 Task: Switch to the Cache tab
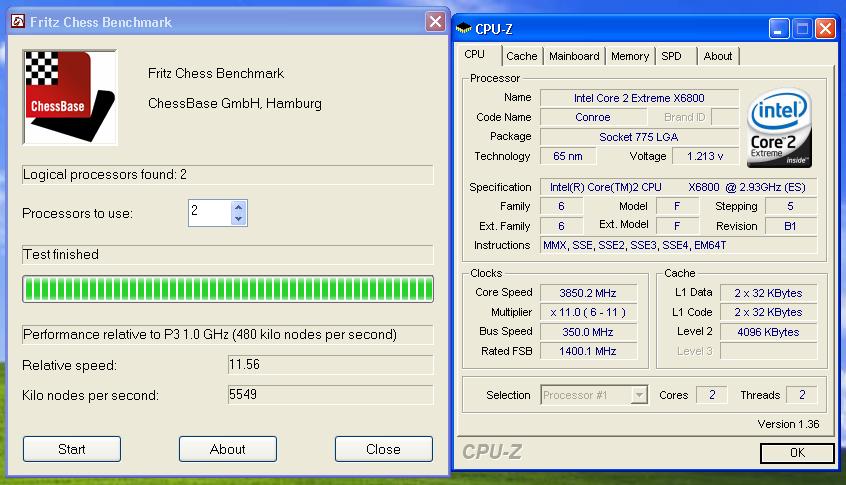tap(522, 56)
